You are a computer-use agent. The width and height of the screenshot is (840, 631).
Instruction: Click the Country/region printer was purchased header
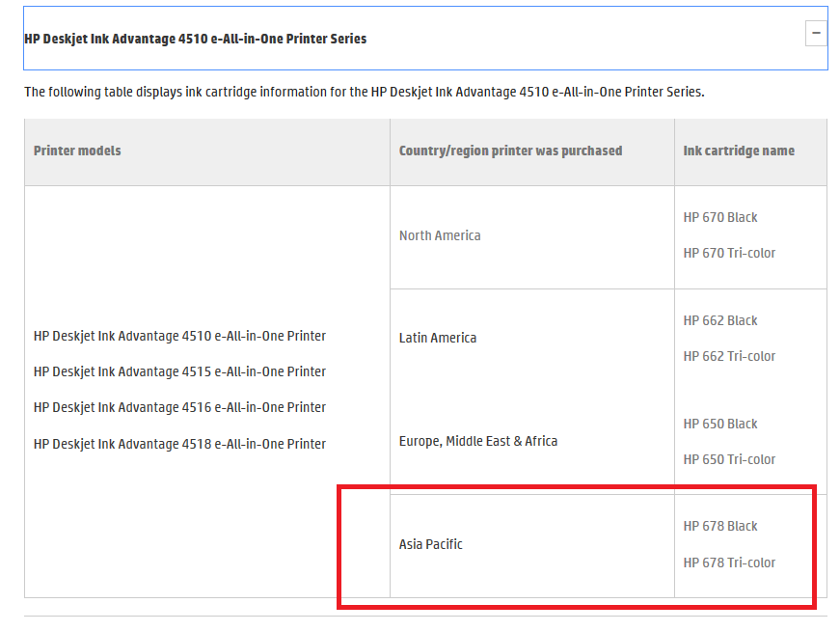pyautogui.click(x=510, y=151)
